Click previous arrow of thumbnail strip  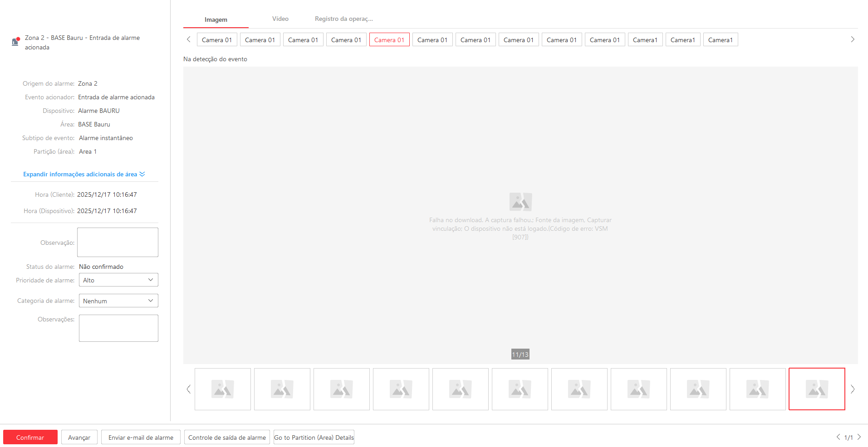(x=188, y=389)
